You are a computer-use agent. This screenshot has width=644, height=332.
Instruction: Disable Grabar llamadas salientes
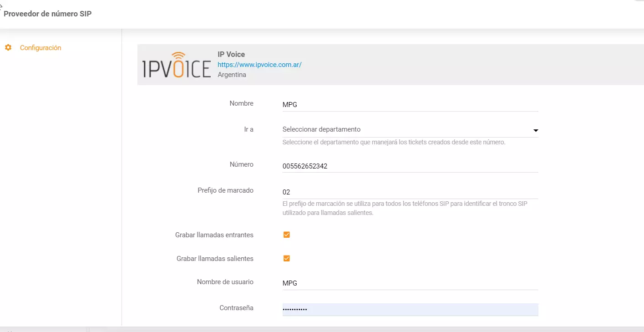pos(286,258)
